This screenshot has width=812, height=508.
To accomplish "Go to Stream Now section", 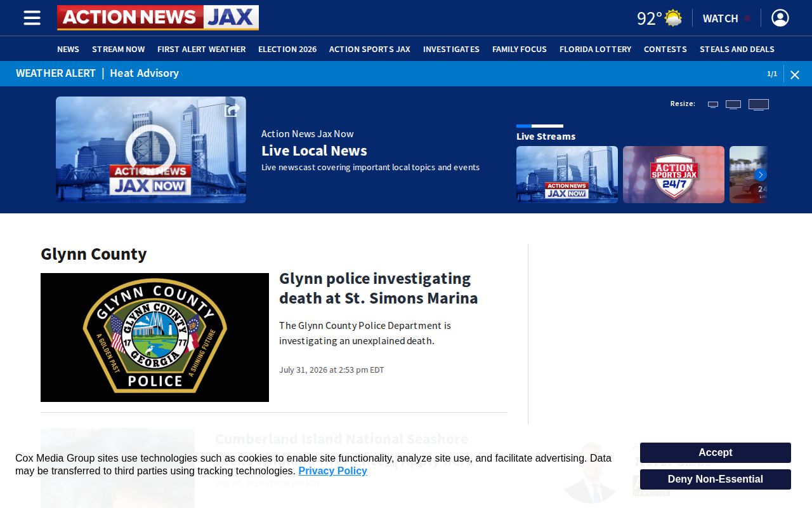I will pos(119,49).
